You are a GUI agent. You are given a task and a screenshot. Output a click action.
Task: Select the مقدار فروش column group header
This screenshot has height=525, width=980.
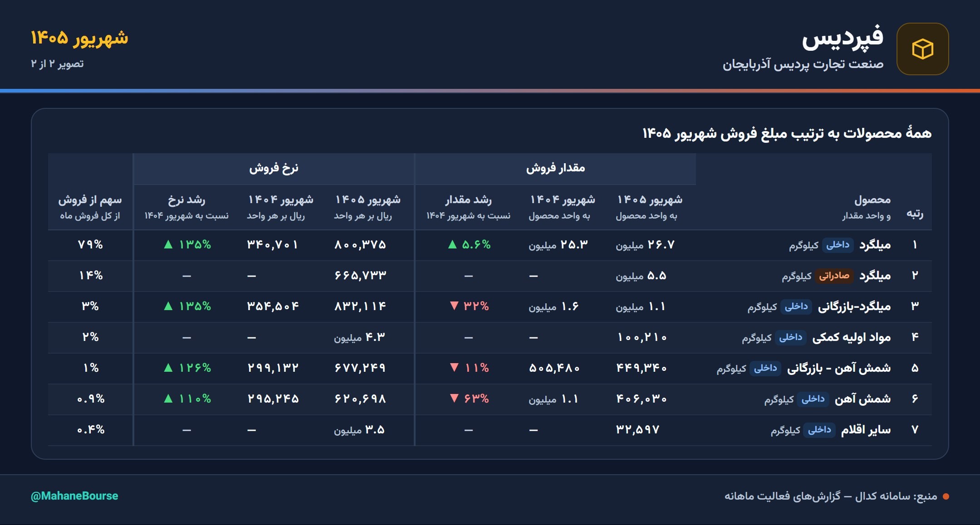(x=555, y=168)
